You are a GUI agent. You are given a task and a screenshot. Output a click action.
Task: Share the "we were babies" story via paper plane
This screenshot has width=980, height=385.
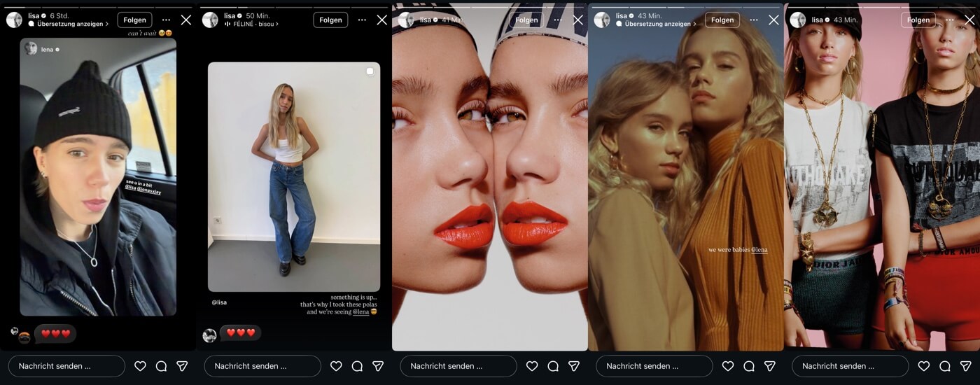770,366
